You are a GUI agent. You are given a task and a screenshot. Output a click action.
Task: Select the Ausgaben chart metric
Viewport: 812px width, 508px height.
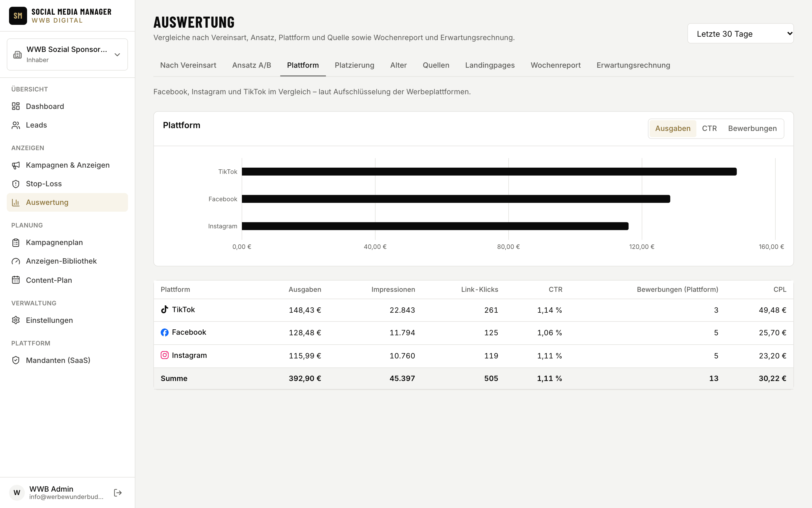pos(672,128)
